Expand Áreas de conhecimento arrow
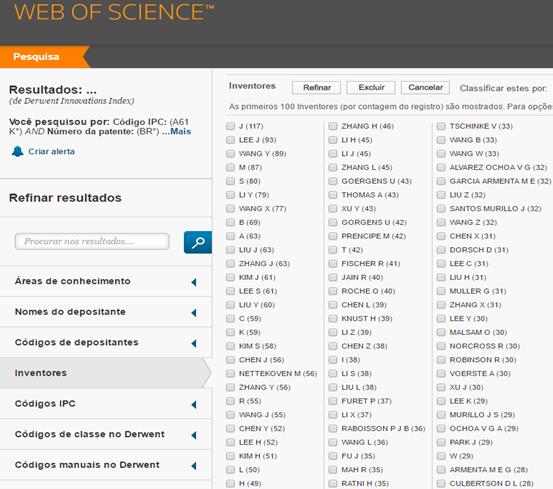 pos(194,282)
